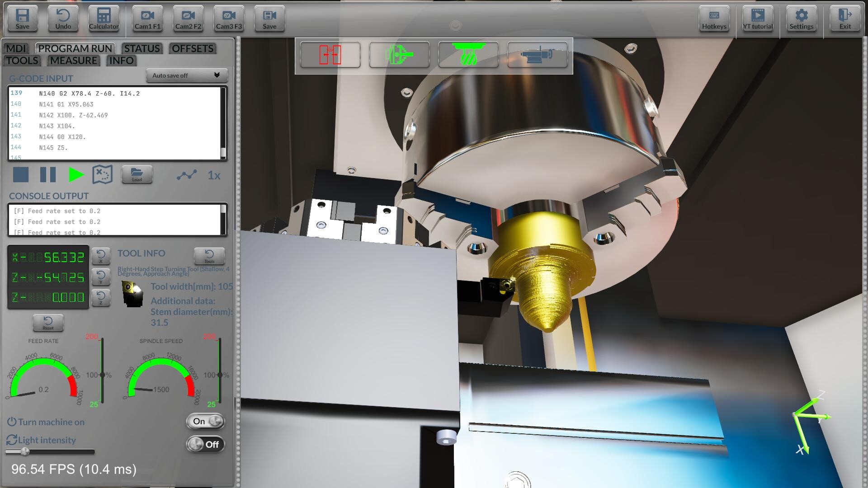
Task: Open the Calculator tool
Action: pos(104,19)
